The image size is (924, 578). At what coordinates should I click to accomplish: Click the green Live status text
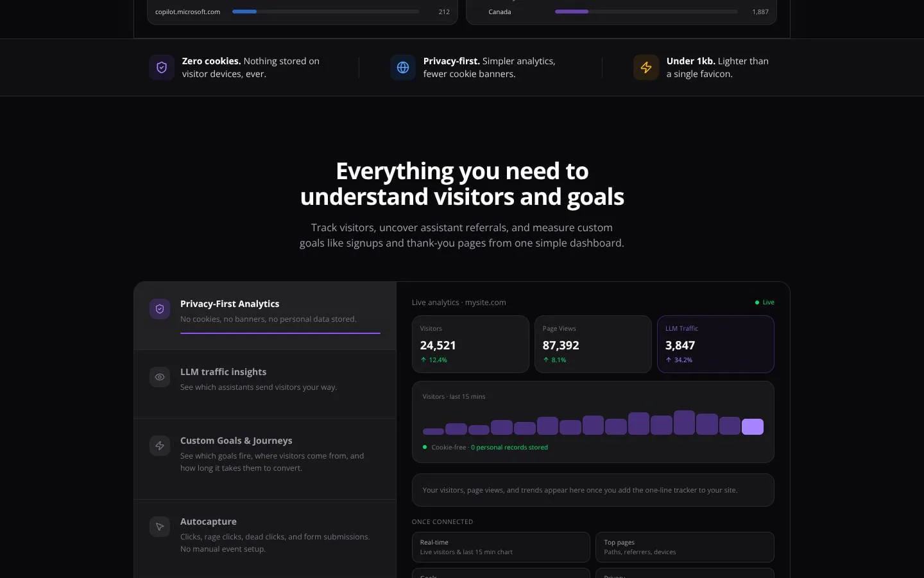point(769,302)
